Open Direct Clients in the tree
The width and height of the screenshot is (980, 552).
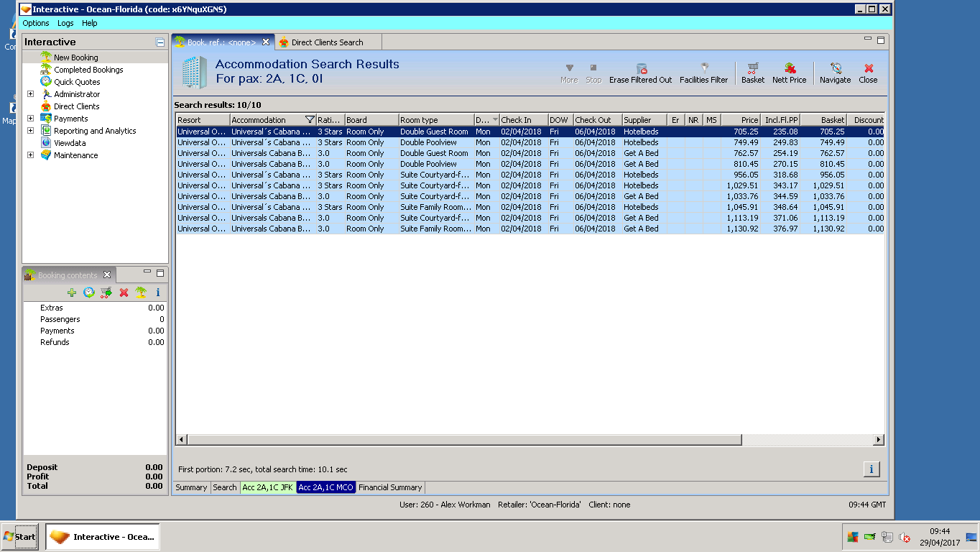77,106
